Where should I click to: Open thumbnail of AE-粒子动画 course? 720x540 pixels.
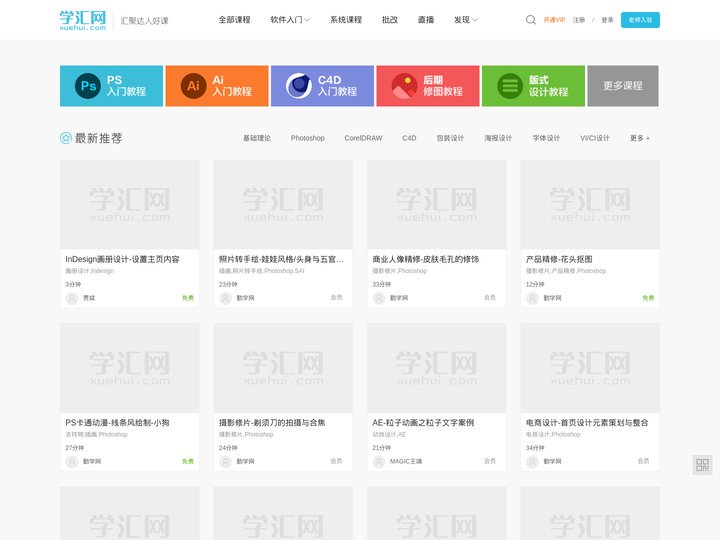(x=436, y=368)
